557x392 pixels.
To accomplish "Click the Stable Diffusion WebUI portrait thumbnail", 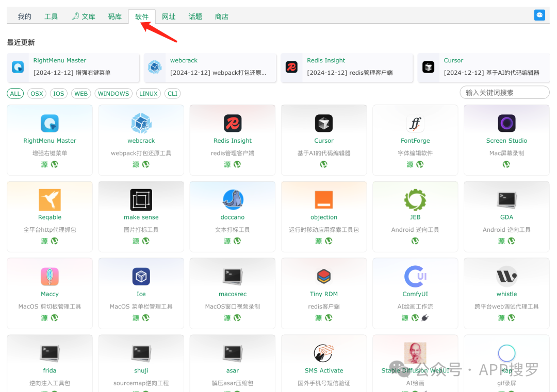I will tap(415, 353).
